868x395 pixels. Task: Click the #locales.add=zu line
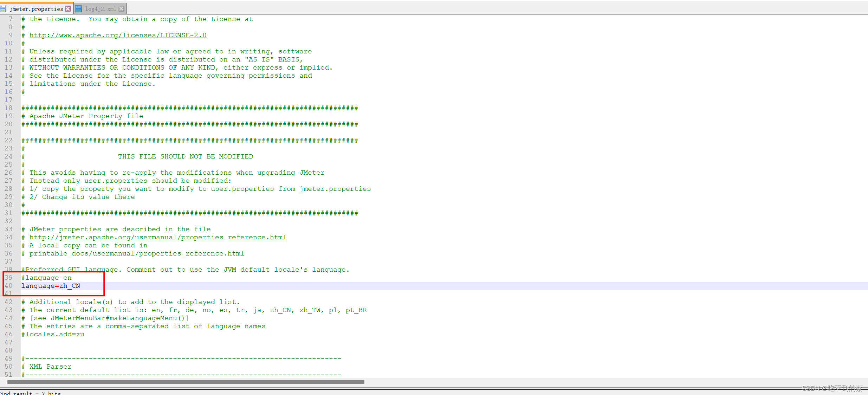click(x=53, y=334)
